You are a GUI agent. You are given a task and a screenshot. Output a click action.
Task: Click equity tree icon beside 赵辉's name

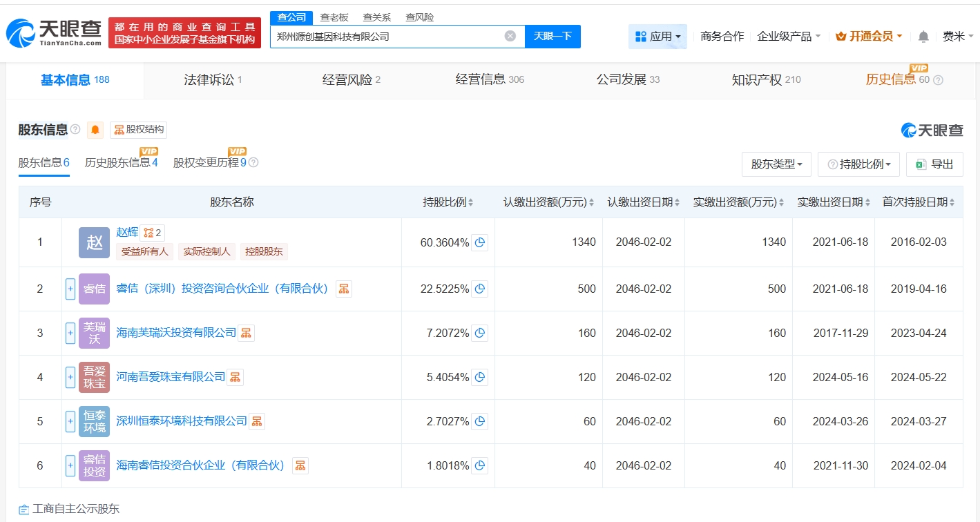[x=153, y=233]
